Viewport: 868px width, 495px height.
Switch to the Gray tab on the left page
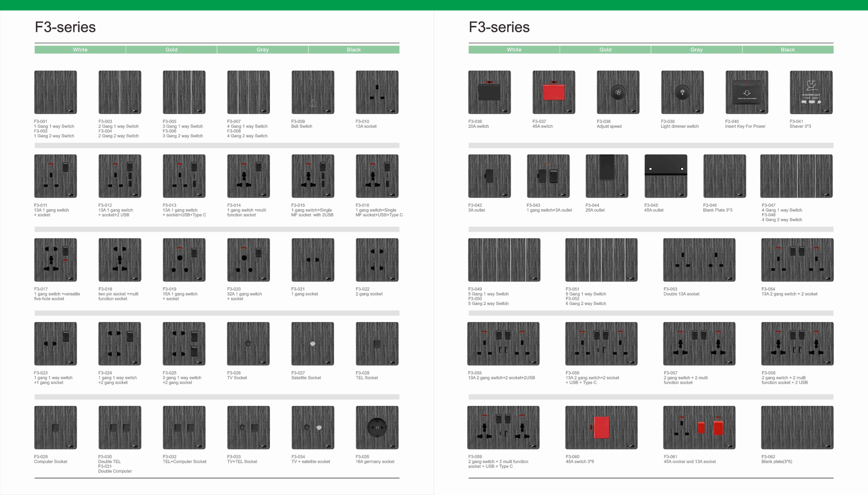263,50
